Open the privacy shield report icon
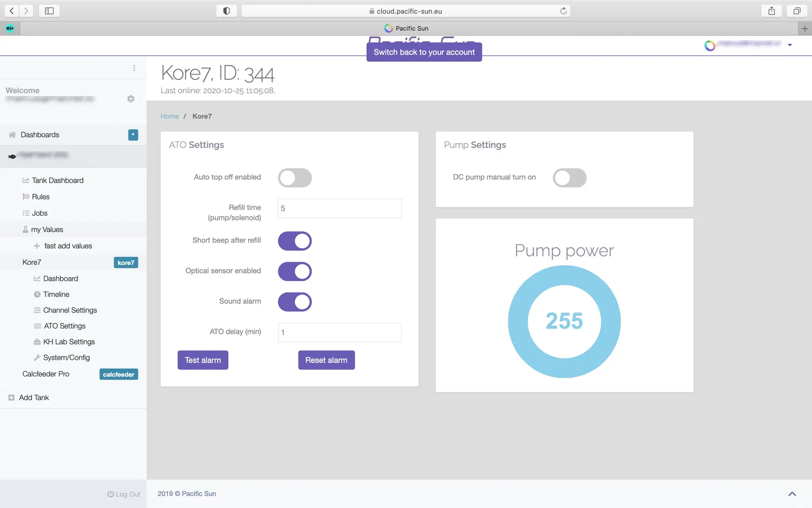The image size is (812, 508). (226, 11)
